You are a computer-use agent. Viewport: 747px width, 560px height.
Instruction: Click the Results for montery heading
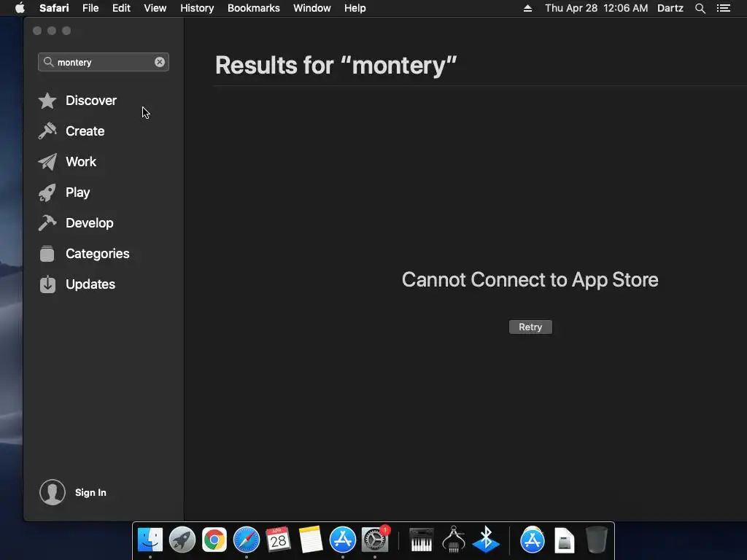(x=336, y=65)
